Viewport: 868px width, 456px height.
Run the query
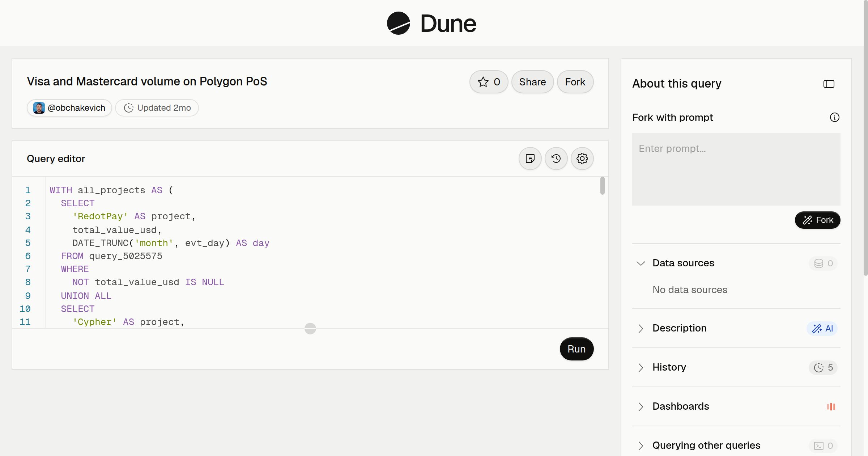pos(576,349)
